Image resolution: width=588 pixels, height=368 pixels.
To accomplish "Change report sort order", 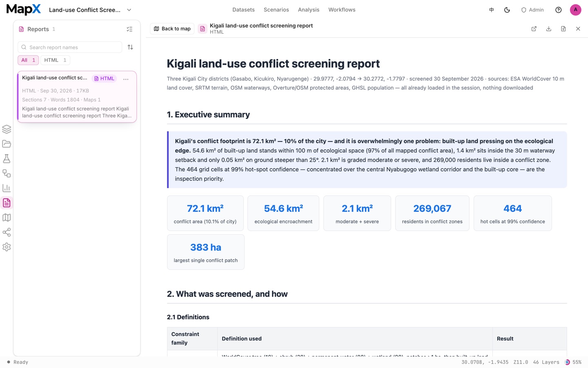I will coord(130,47).
